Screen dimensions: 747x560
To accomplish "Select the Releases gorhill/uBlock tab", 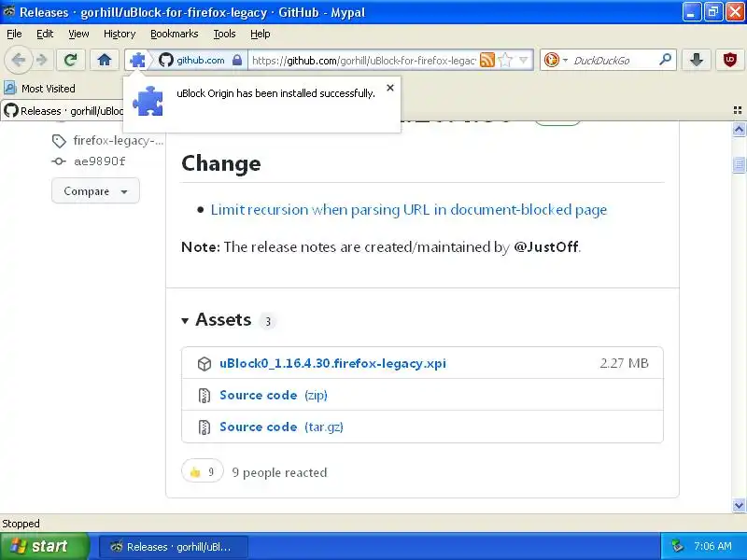I will coord(63,111).
